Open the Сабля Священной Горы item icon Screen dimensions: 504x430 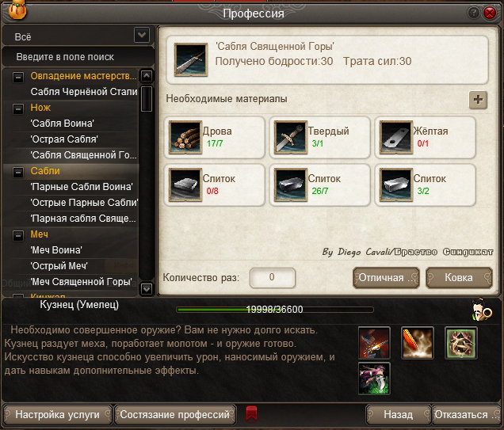click(191, 59)
